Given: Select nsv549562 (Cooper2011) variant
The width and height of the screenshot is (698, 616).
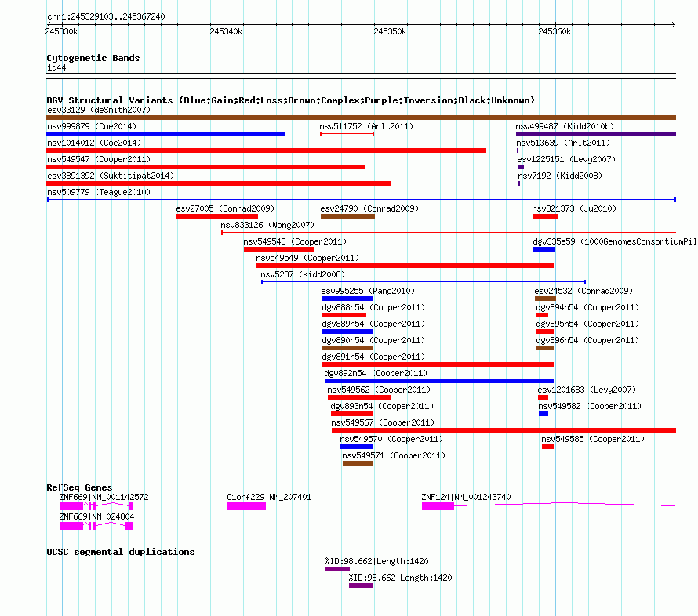Looking at the screenshot, I should point(358,397).
